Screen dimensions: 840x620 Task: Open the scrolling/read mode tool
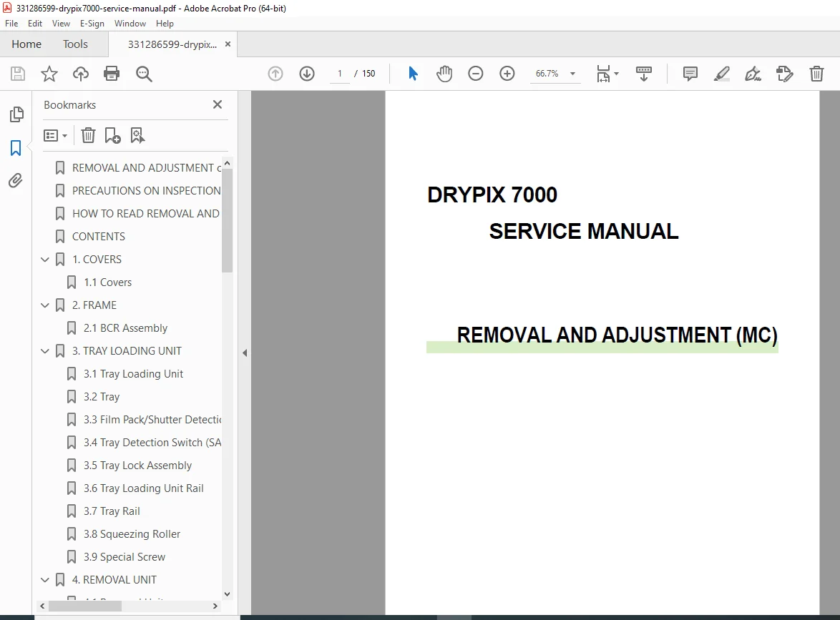643,74
